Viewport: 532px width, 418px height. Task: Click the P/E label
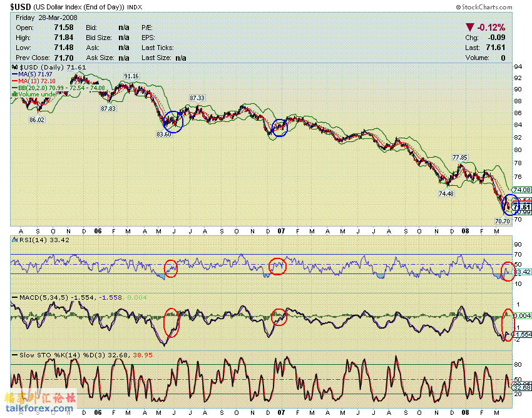[147, 28]
